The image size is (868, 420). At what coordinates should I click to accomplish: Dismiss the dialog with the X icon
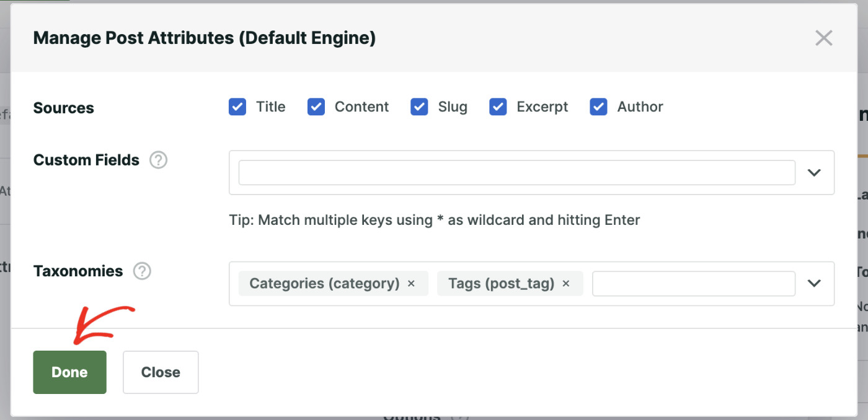(x=823, y=38)
